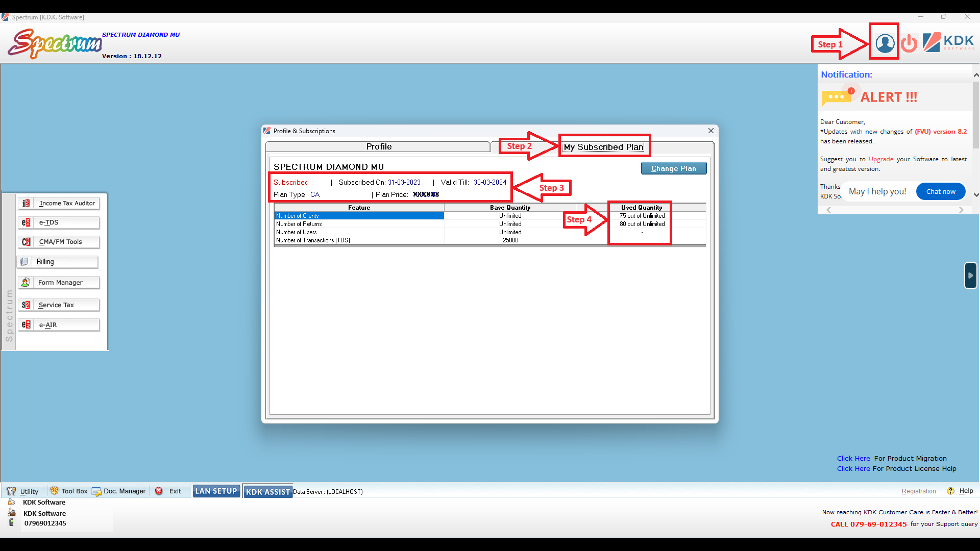Image resolution: width=980 pixels, height=551 pixels.
Task: Switch to My Subscribed Plan tab
Action: 603,147
